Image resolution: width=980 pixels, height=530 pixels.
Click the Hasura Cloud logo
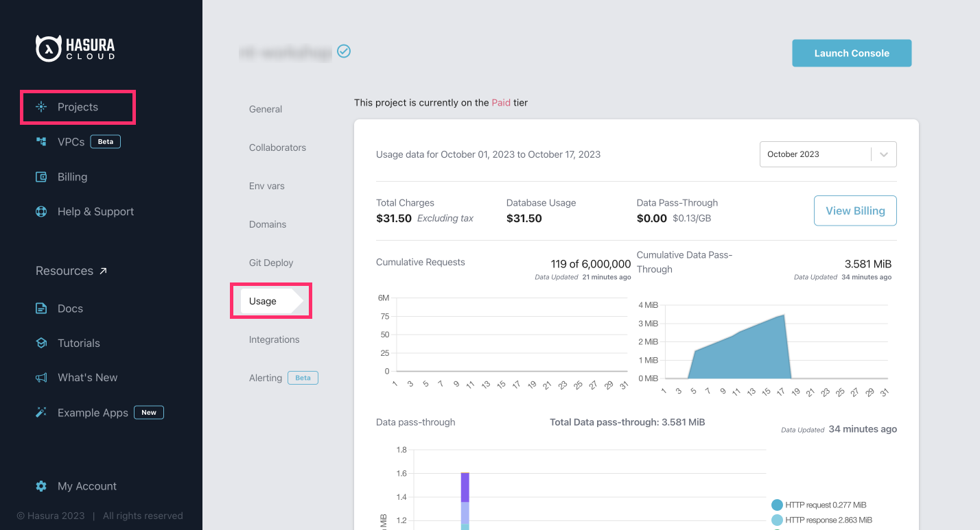pyautogui.click(x=75, y=48)
